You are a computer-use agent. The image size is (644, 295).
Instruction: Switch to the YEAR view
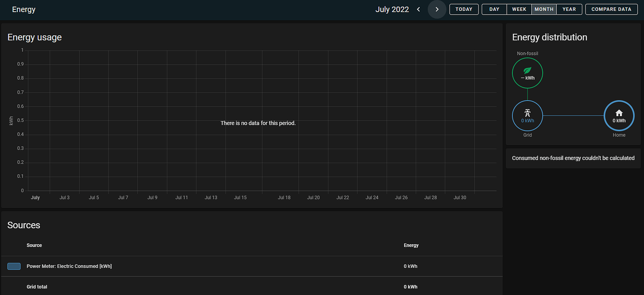pos(569,9)
